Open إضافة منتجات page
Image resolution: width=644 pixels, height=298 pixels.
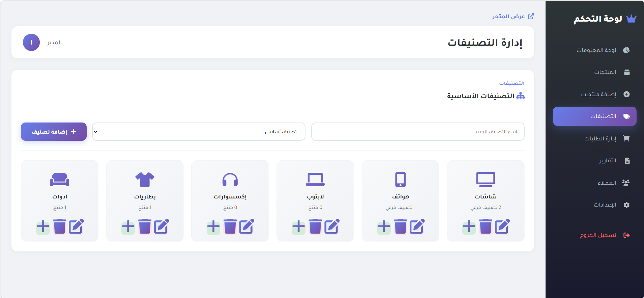[x=595, y=94]
